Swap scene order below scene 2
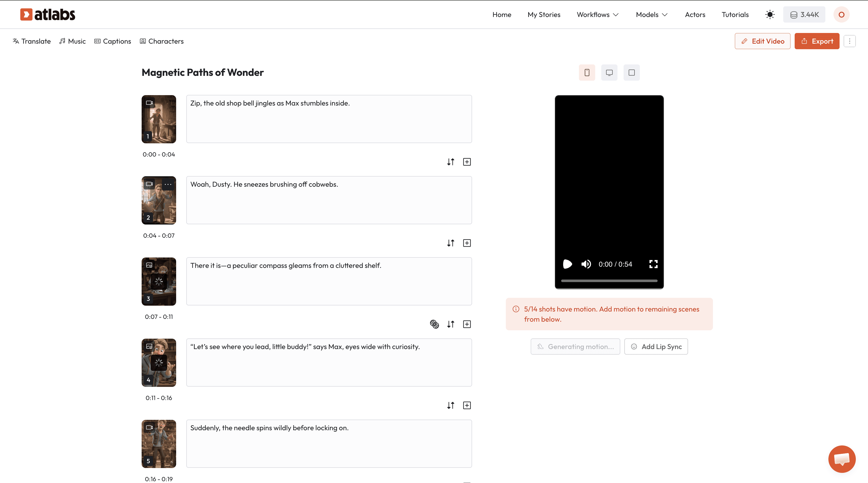The image size is (868, 483). (450, 243)
